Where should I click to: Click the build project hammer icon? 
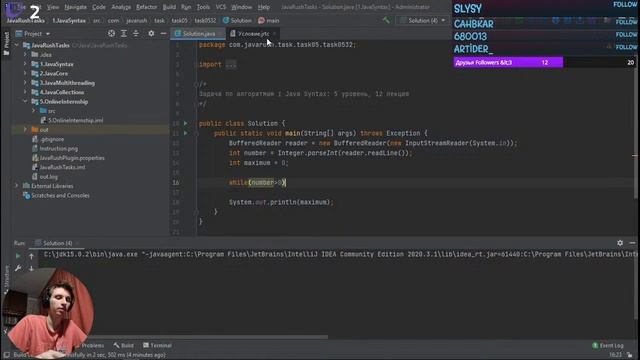point(386,20)
